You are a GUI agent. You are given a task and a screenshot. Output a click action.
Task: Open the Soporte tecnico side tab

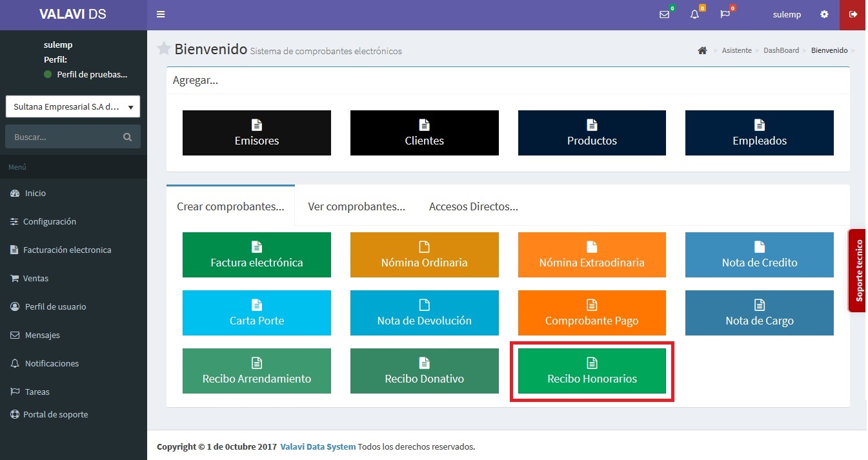(858, 271)
